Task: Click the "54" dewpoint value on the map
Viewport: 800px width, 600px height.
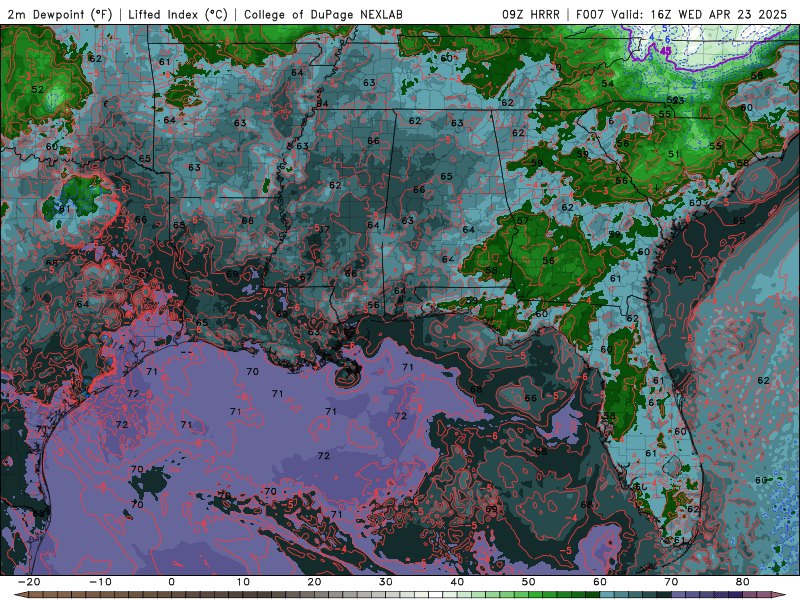Action: [x=608, y=83]
